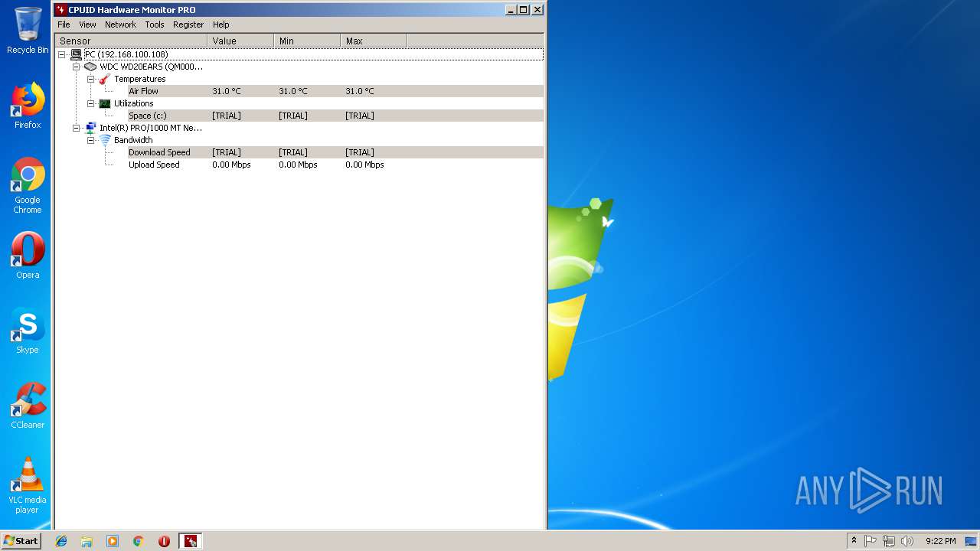Screen dimensions: 980x551
Task: Click the CPUID app icon in title bar
Action: (x=60, y=10)
